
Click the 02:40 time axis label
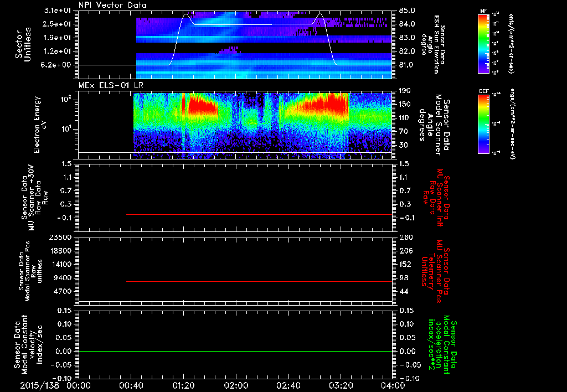click(x=288, y=385)
